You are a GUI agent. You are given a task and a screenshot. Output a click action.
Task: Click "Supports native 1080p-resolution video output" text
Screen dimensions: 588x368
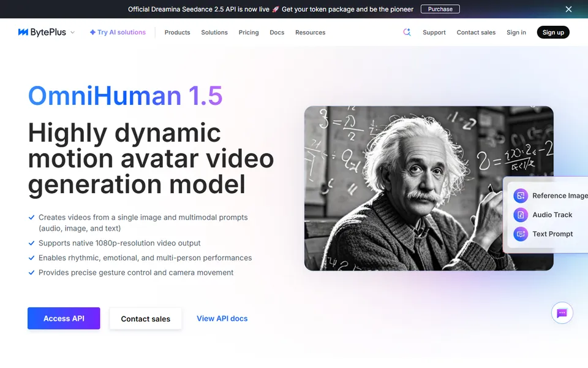coord(119,243)
